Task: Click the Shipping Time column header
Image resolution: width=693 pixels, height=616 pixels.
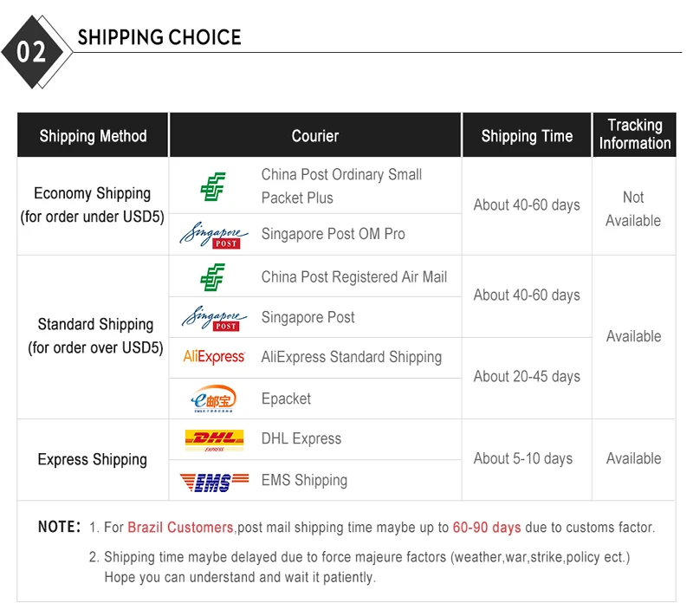Action: coord(527,136)
